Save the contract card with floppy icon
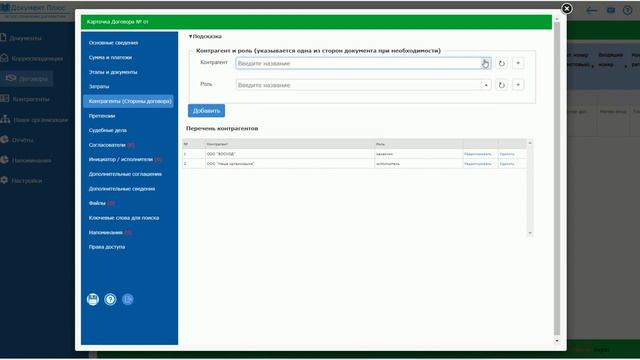 [x=93, y=299]
